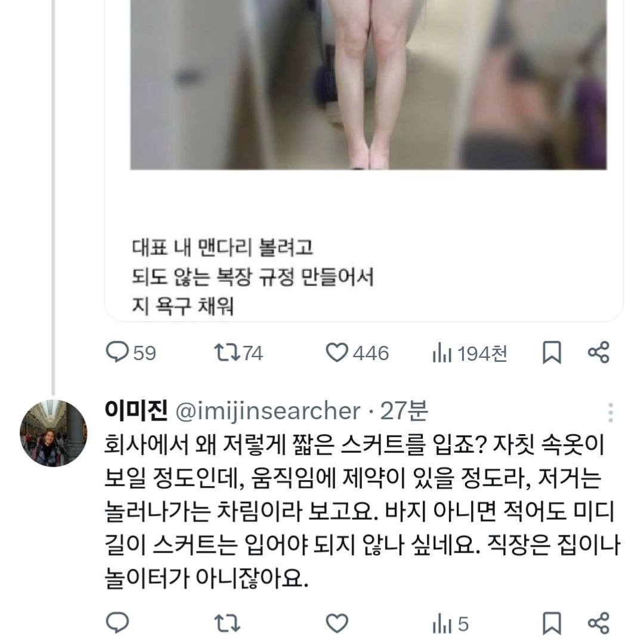View the 59 replies on the main tweet
The image size is (644, 644).
130,353
